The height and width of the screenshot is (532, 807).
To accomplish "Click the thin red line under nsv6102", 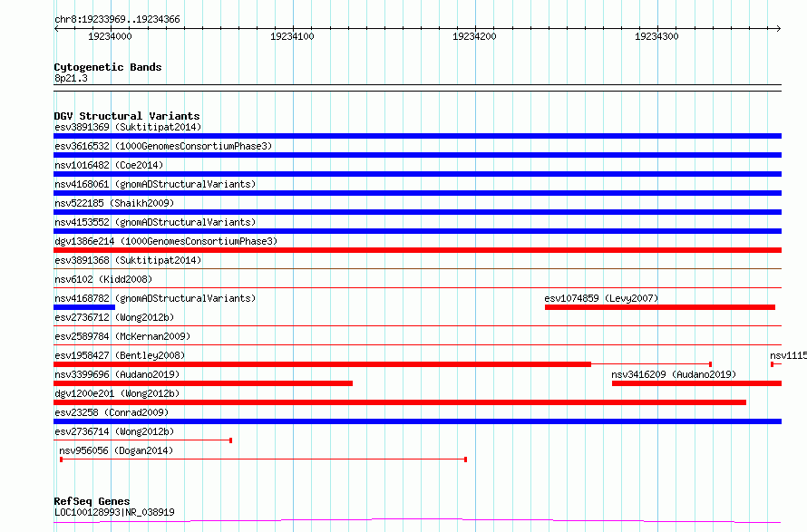I will click(417, 288).
